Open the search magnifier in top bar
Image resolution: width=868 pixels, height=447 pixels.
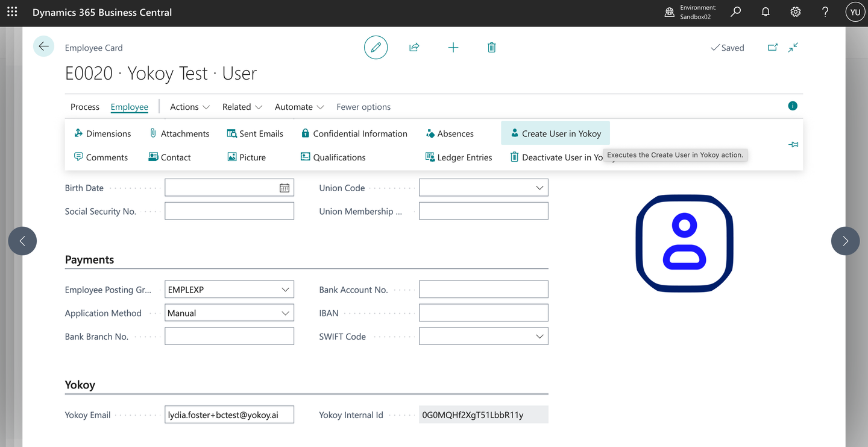pyautogui.click(x=736, y=12)
